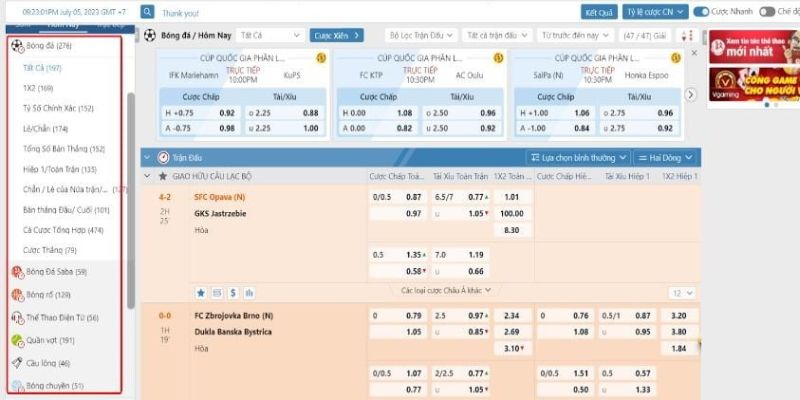Expand Các loại cược Châu Á khác
The image size is (800, 400).
point(446,290)
